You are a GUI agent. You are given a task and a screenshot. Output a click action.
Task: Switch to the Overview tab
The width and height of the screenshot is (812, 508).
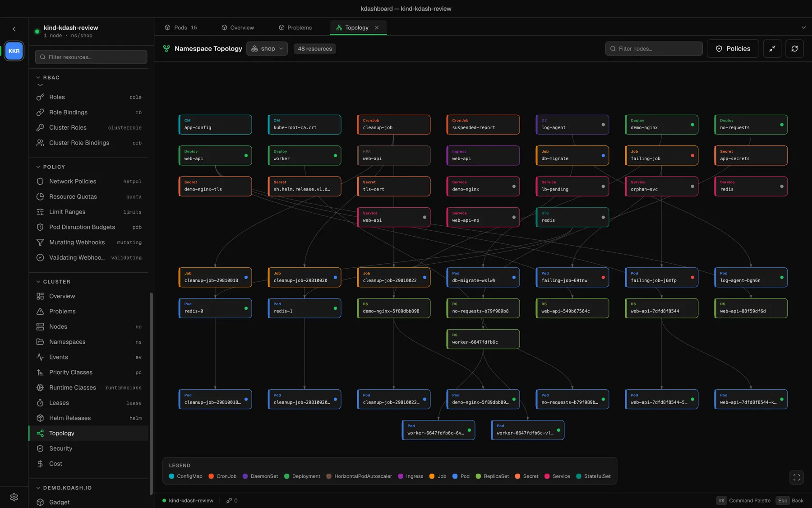[238, 28]
